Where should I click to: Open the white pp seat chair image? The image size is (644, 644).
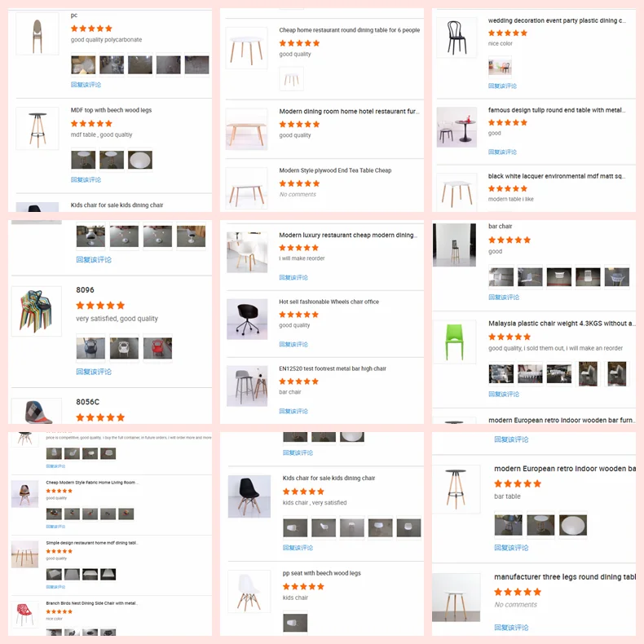coord(249,592)
